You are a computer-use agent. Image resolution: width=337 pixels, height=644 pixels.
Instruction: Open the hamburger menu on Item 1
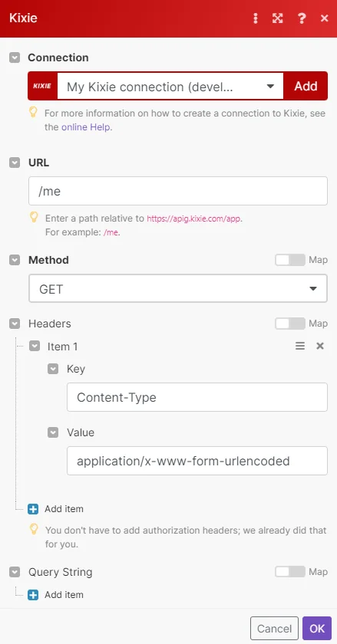click(300, 347)
